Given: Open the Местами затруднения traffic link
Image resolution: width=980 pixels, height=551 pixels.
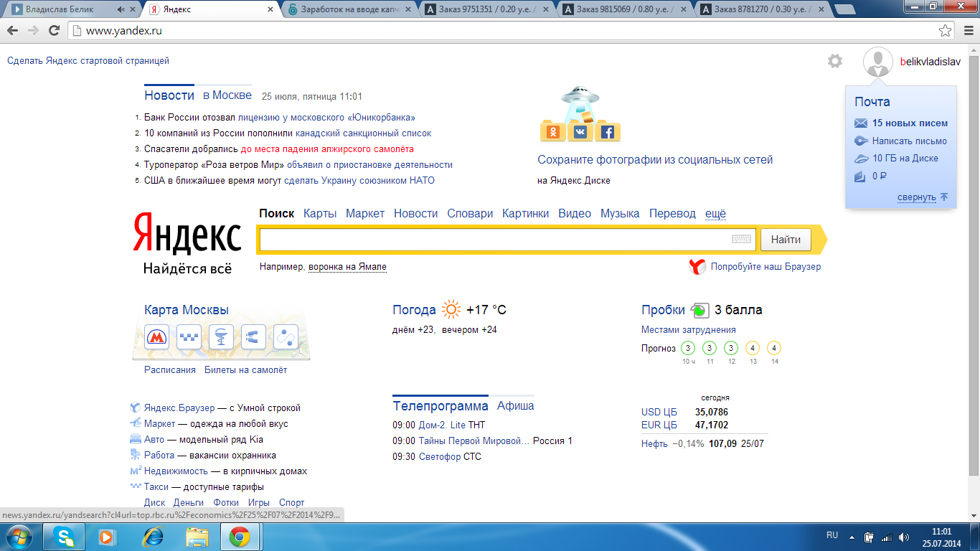Looking at the screenshot, I should pyautogui.click(x=689, y=330).
